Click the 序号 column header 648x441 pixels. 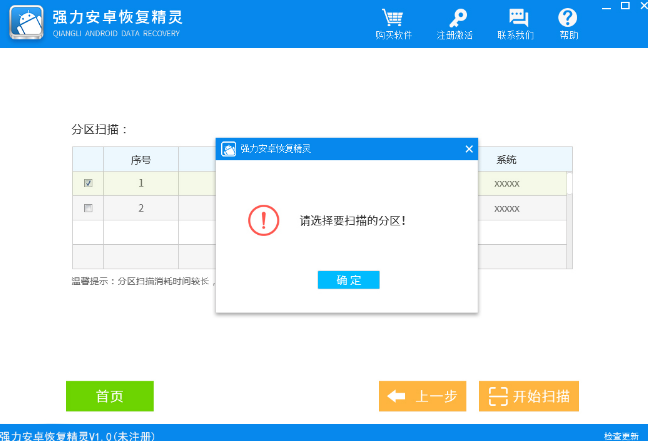pos(141,160)
